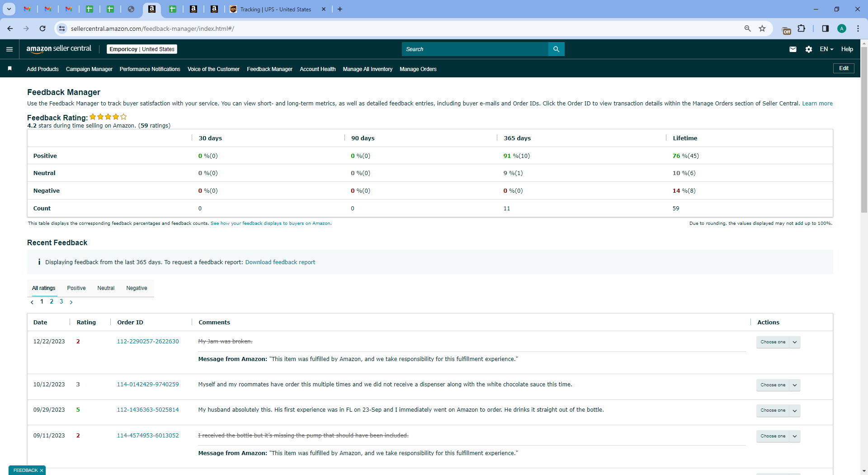Bookmark this page with the star icon
Viewport: 868px width, 475px height.
(x=762, y=28)
